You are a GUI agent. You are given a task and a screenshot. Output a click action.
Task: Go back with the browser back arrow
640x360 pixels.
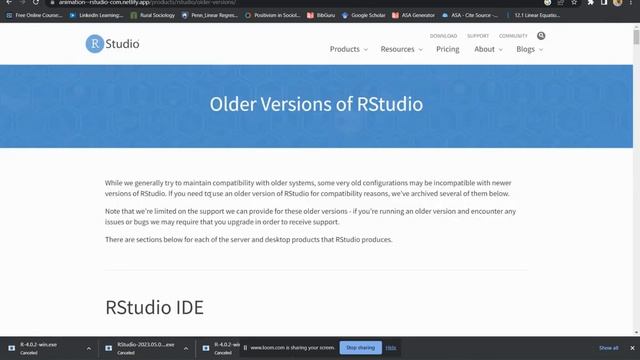click(9, 2)
